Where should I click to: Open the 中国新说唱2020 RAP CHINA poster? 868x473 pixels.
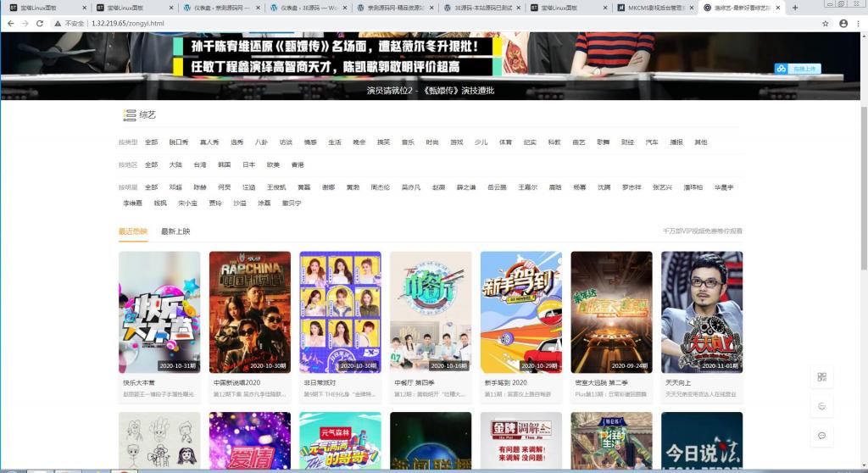[249, 312]
